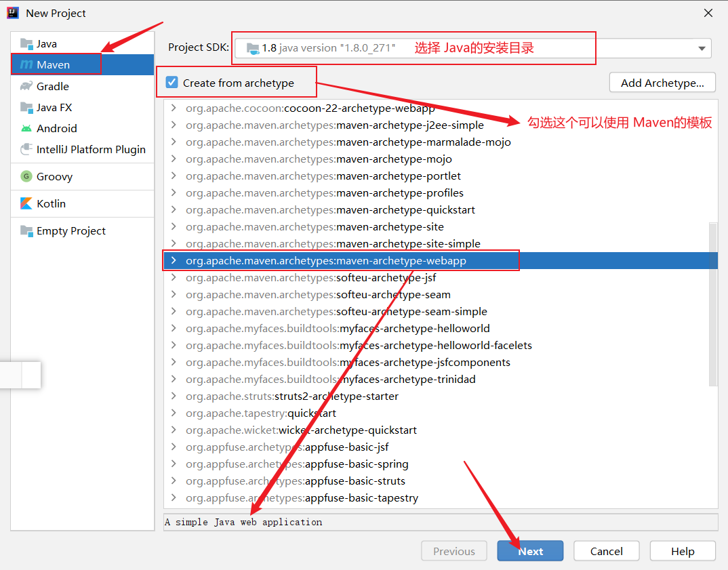Click the SDK folder icon in Project SDK field
The height and width of the screenshot is (570, 728).
click(x=253, y=48)
